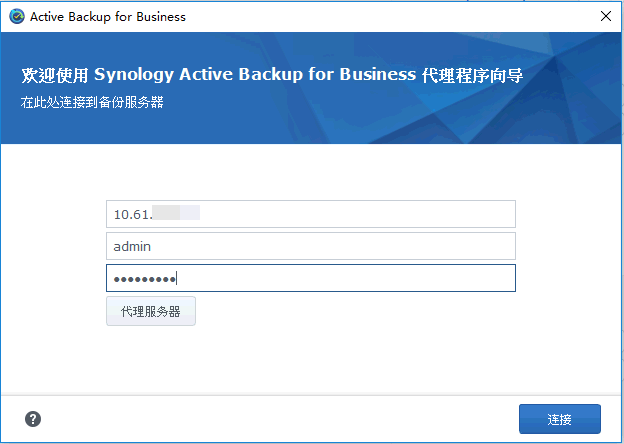The image size is (624, 444).
Task: Open help via the question mark icon
Action: 33,419
